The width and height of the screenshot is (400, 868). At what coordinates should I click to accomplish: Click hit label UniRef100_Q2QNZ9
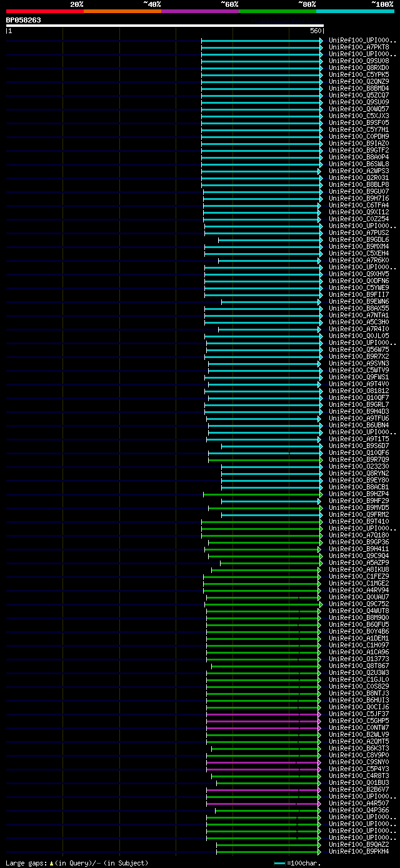359,81
